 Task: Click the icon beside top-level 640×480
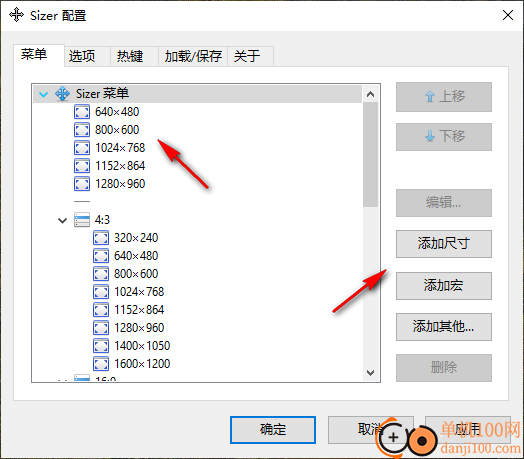tap(82, 112)
